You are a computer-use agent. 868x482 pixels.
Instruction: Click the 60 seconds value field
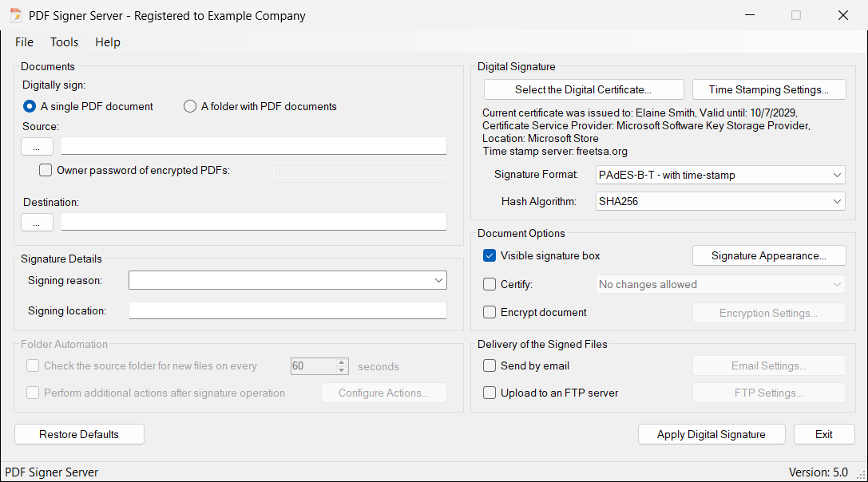click(x=313, y=366)
